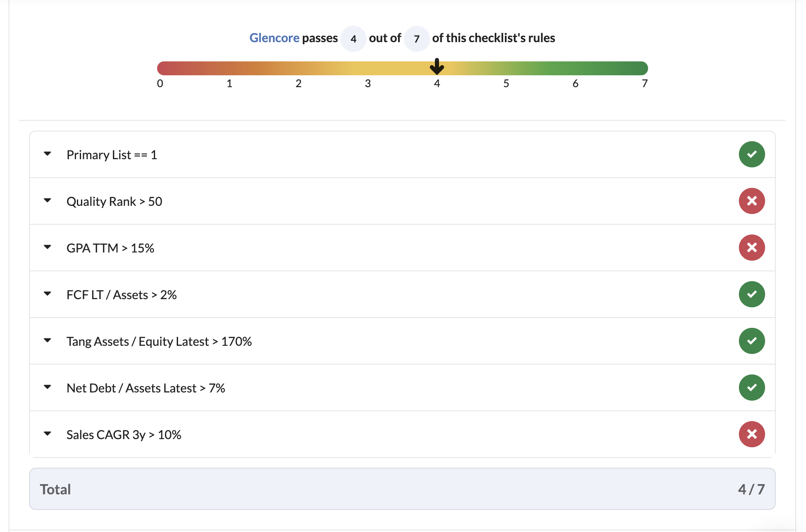Click green check for Net Debt / Assets

coord(752,388)
